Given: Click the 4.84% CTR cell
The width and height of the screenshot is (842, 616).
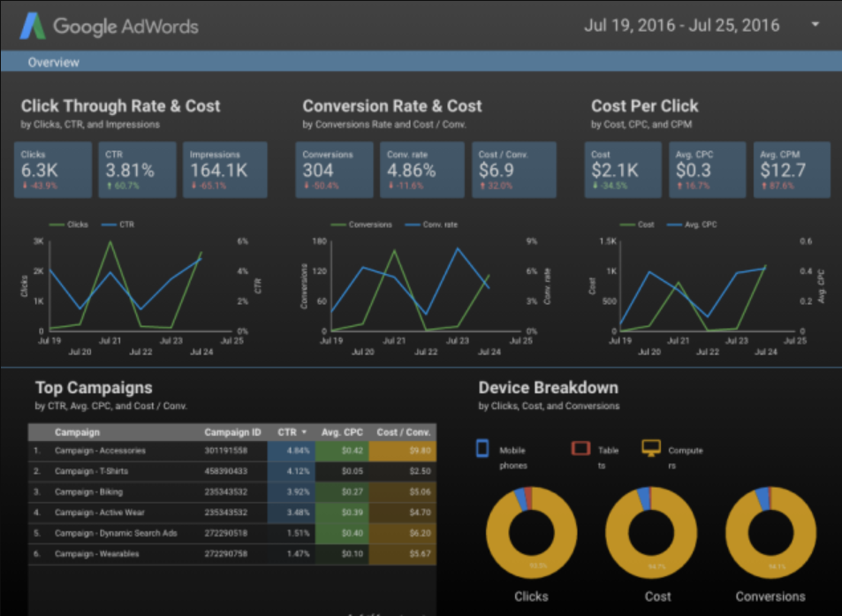Looking at the screenshot, I should click(291, 451).
